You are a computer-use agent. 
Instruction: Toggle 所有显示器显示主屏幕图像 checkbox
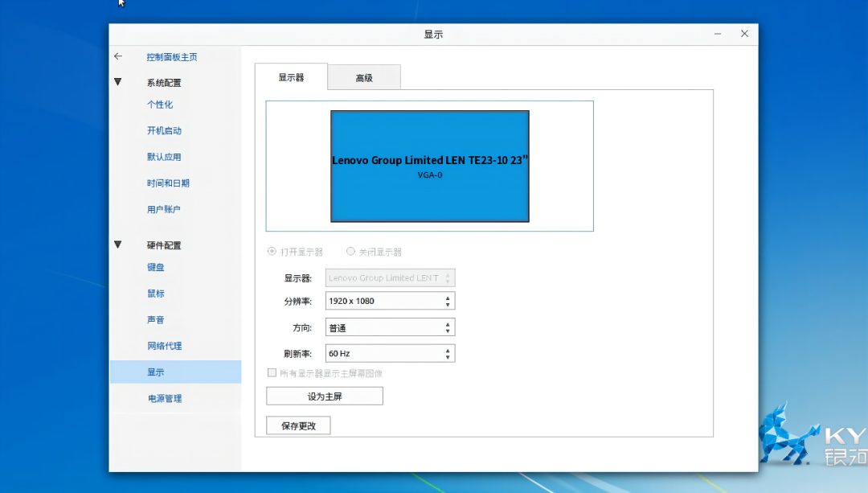(x=272, y=373)
